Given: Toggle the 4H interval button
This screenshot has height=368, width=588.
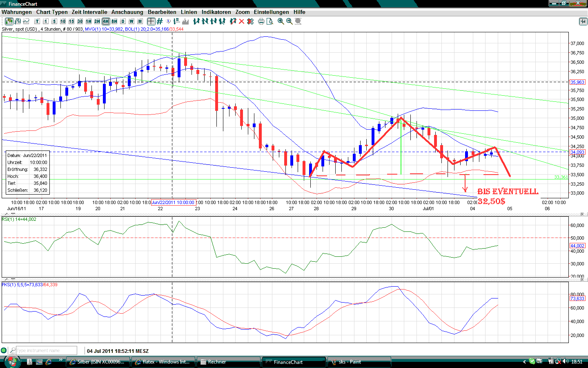Looking at the screenshot, I should click(106, 21).
